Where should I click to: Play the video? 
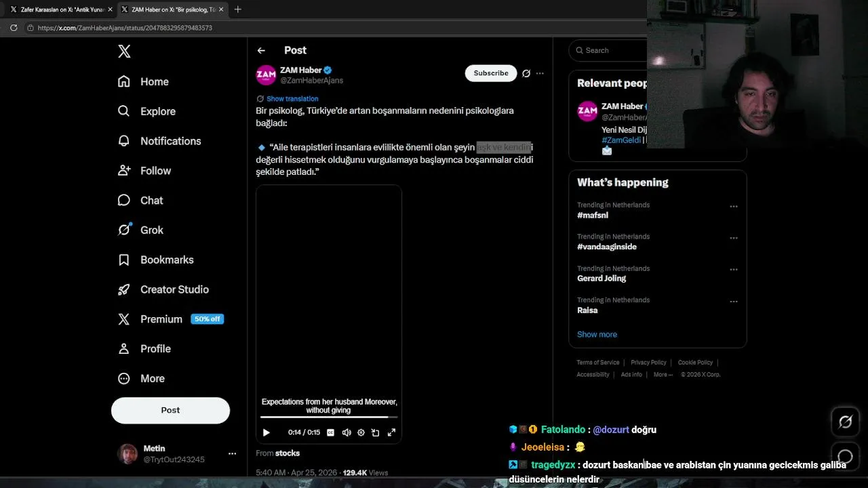266,432
